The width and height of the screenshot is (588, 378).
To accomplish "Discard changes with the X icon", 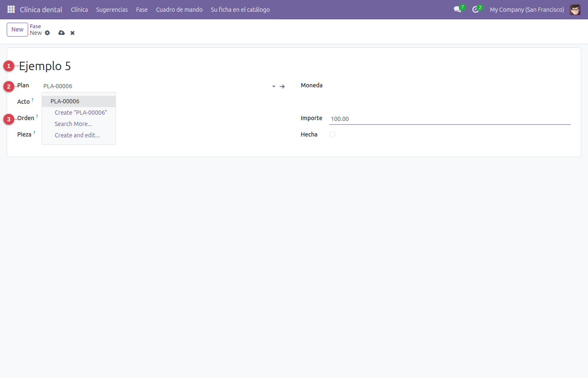I will (x=72, y=33).
